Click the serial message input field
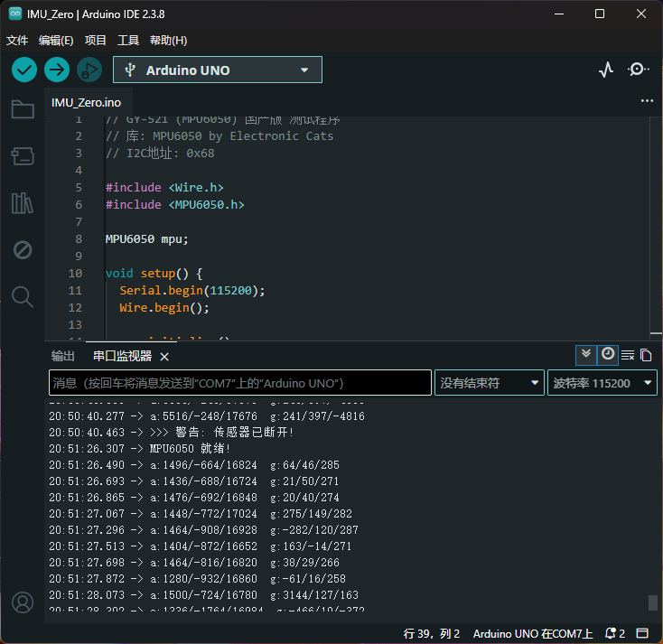Screen dimensions: 663x644 tap(239, 383)
